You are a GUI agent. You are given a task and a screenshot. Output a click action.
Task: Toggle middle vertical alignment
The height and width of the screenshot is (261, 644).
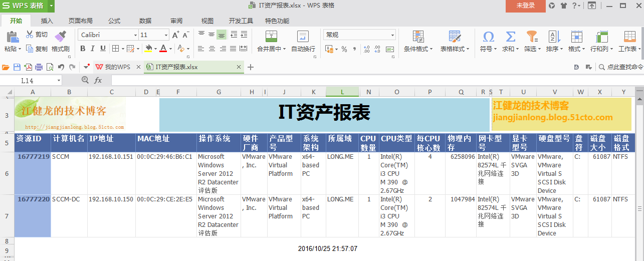[211, 35]
